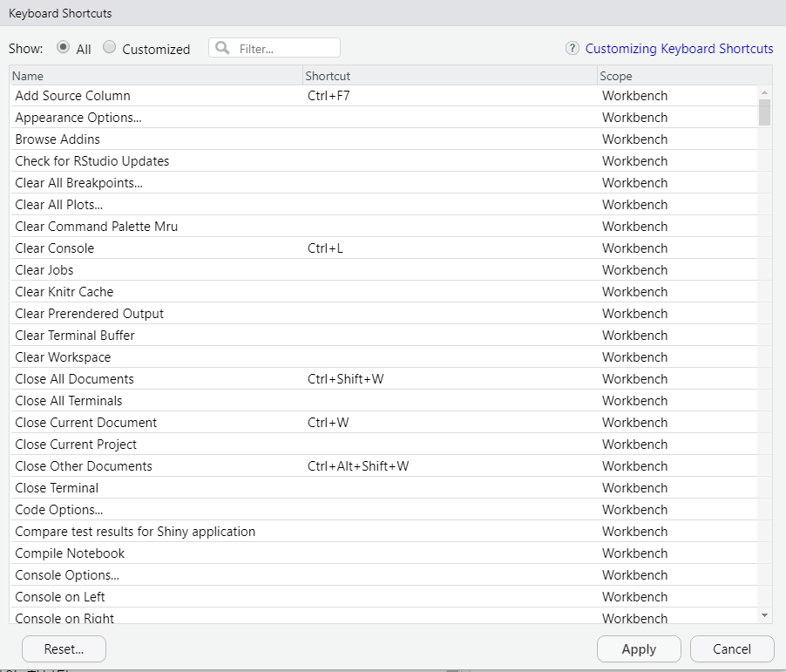Select the Close All Terminals row
Viewport: 786px width, 672px height.
[383, 401]
